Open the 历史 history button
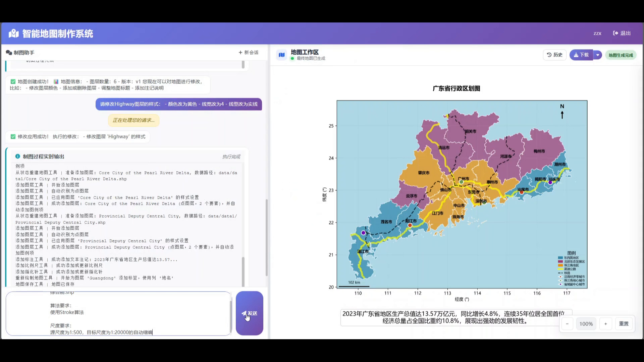644x362 pixels. [555, 55]
